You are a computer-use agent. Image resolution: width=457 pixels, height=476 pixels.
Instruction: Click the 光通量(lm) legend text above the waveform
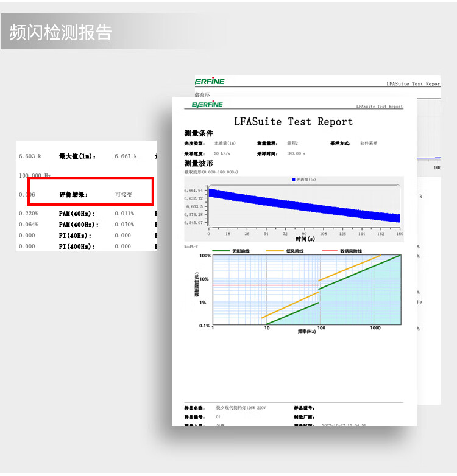point(306,180)
